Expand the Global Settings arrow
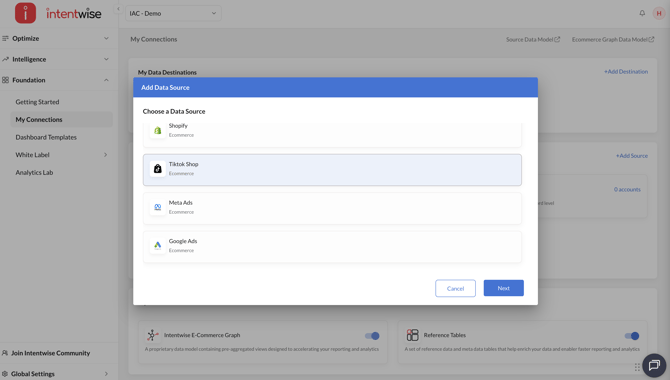This screenshot has height=380, width=670. pyautogui.click(x=106, y=374)
